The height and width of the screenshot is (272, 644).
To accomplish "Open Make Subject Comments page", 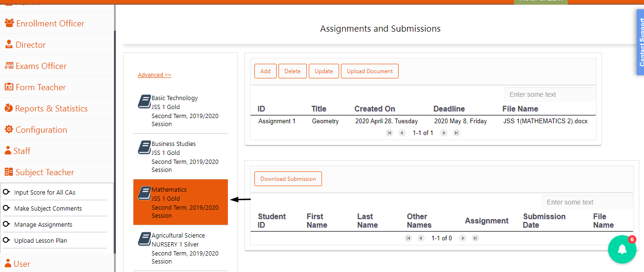I will click(x=48, y=208).
